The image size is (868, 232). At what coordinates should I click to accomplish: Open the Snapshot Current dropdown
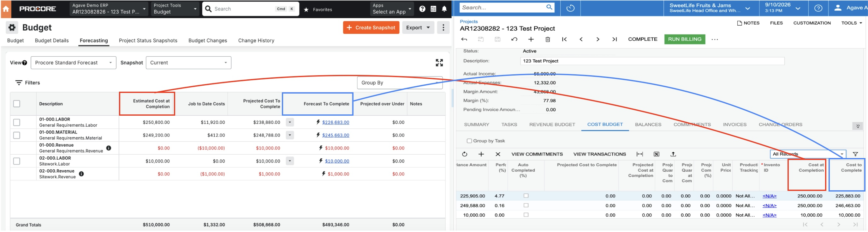click(188, 63)
